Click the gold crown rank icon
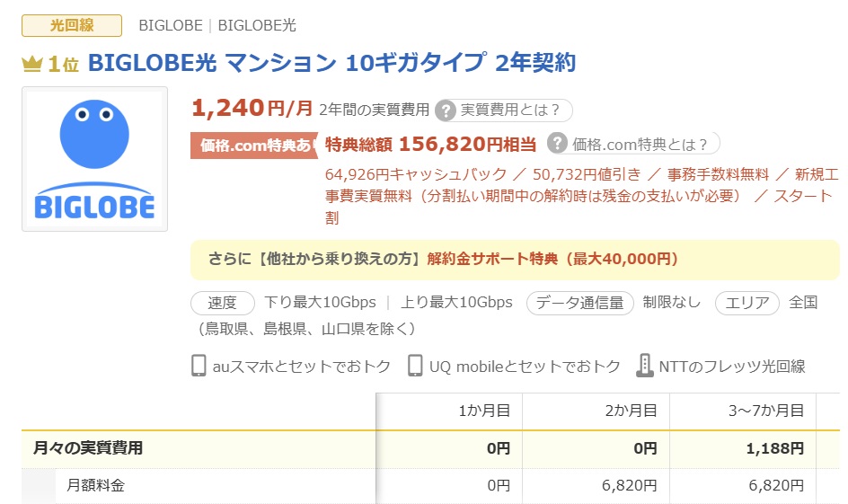 [32, 64]
